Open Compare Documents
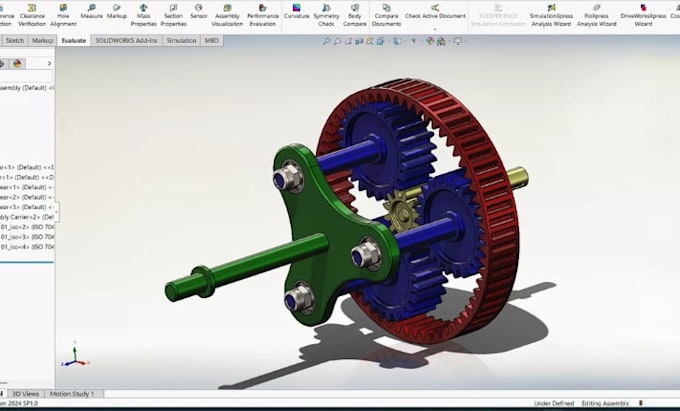Image resolution: width=680 pixels, height=411 pixels. (386, 16)
